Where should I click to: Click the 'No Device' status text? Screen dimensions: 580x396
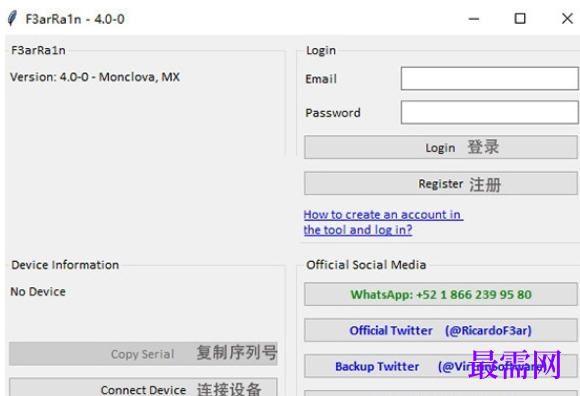click(38, 292)
